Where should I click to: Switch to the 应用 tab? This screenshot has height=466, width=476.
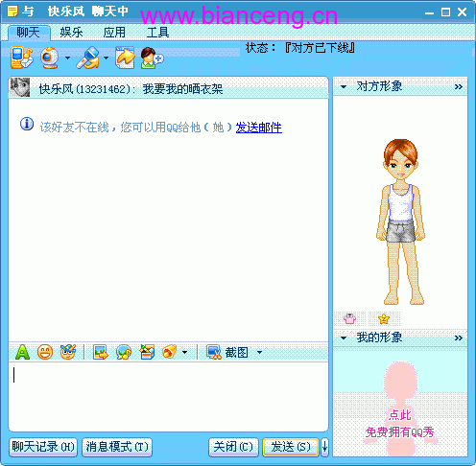pyautogui.click(x=114, y=33)
